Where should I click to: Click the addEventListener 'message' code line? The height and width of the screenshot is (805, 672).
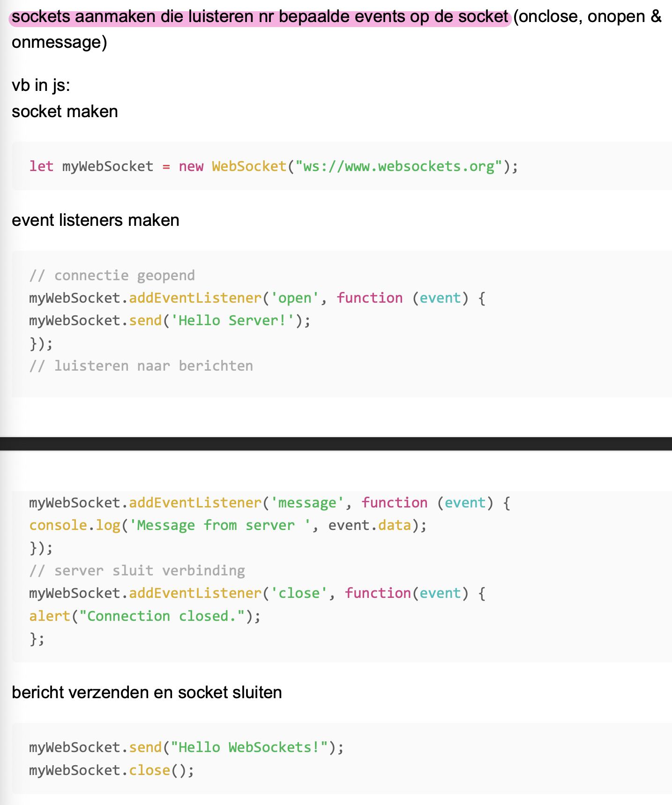click(x=269, y=503)
